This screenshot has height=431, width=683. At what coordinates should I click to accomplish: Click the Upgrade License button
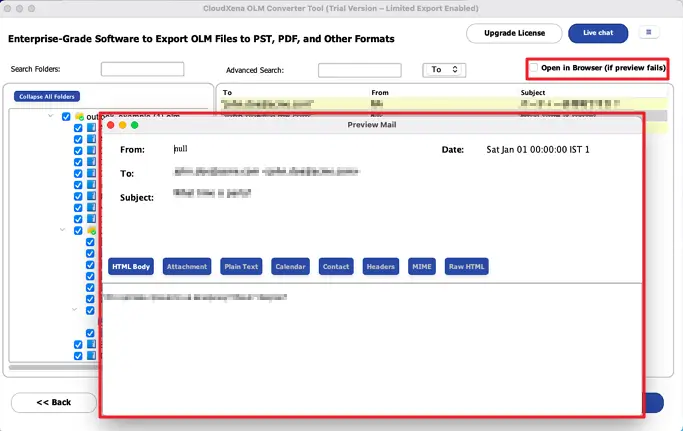pos(514,33)
